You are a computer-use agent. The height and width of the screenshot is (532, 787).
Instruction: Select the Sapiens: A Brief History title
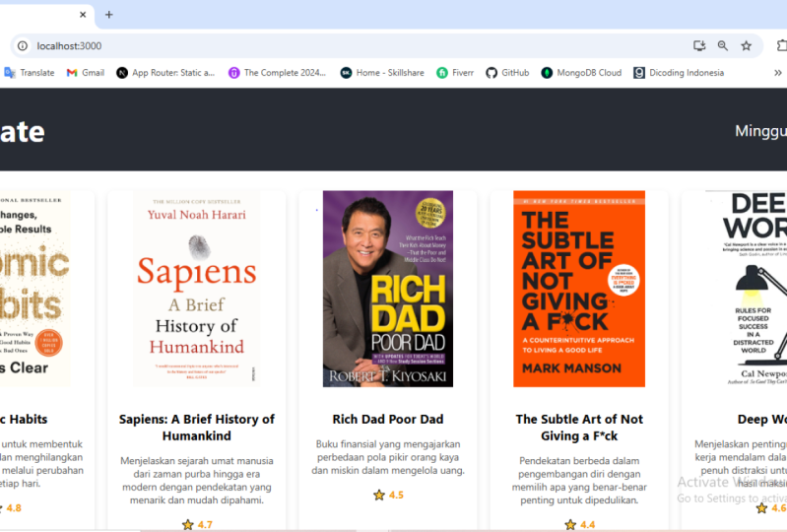(197, 428)
